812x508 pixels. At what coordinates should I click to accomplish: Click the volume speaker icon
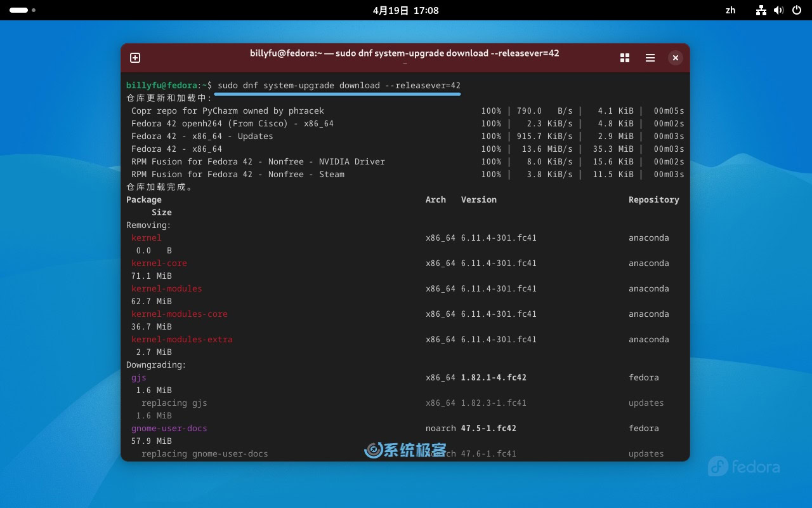(x=779, y=10)
